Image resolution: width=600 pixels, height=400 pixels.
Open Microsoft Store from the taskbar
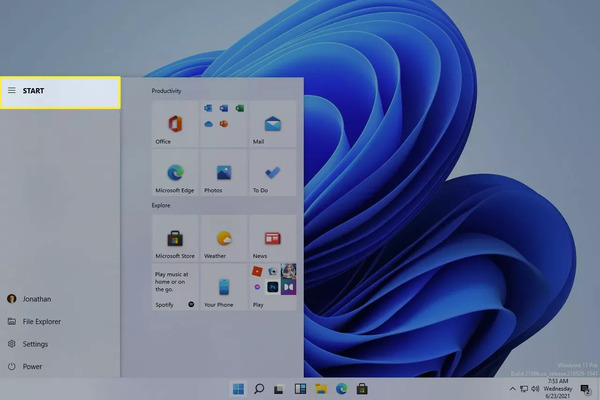pos(362,389)
